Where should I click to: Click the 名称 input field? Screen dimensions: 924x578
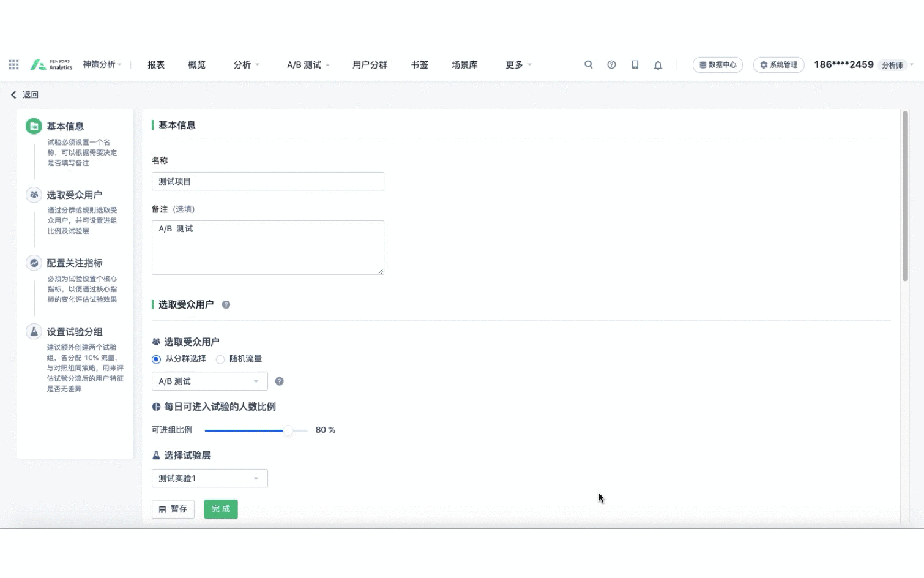pos(267,182)
